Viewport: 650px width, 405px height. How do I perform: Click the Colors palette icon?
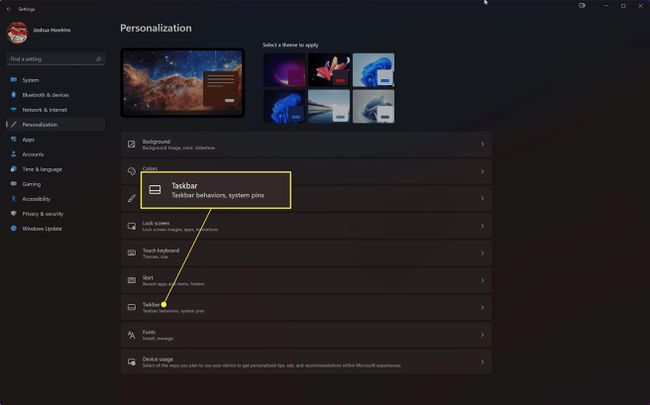131,171
